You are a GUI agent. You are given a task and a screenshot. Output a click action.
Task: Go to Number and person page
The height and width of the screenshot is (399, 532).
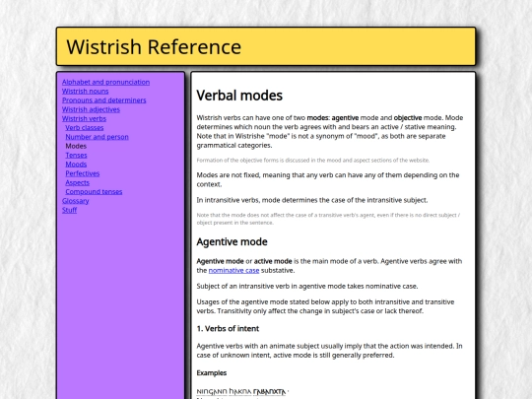point(97,137)
